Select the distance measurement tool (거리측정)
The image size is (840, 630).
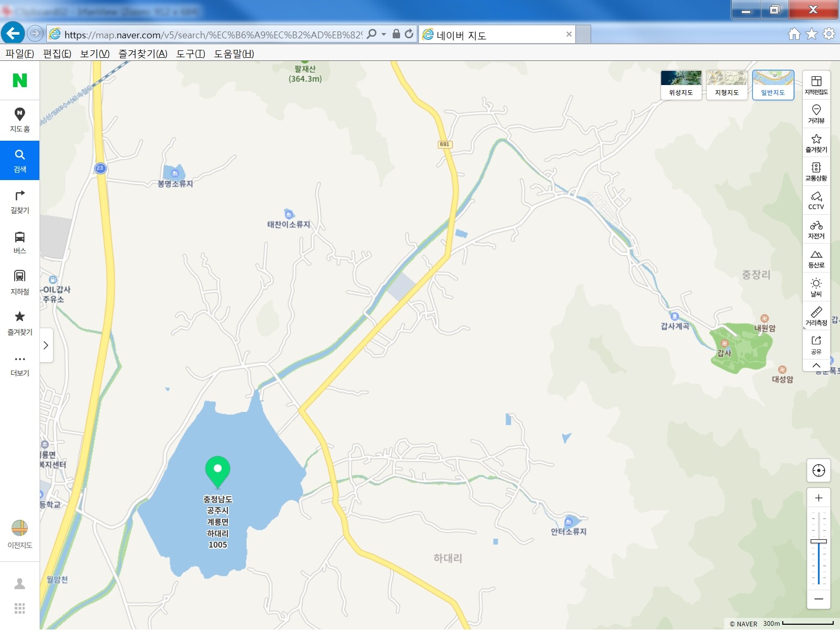click(x=816, y=316)
